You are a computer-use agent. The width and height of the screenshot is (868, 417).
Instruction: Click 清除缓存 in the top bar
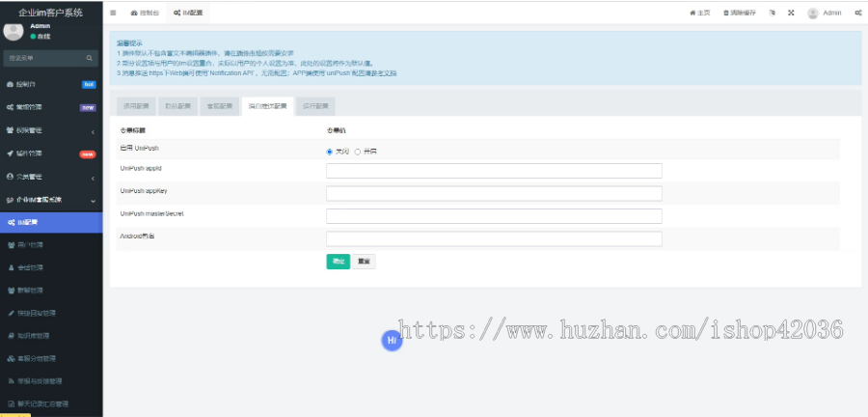click(740, 13)
